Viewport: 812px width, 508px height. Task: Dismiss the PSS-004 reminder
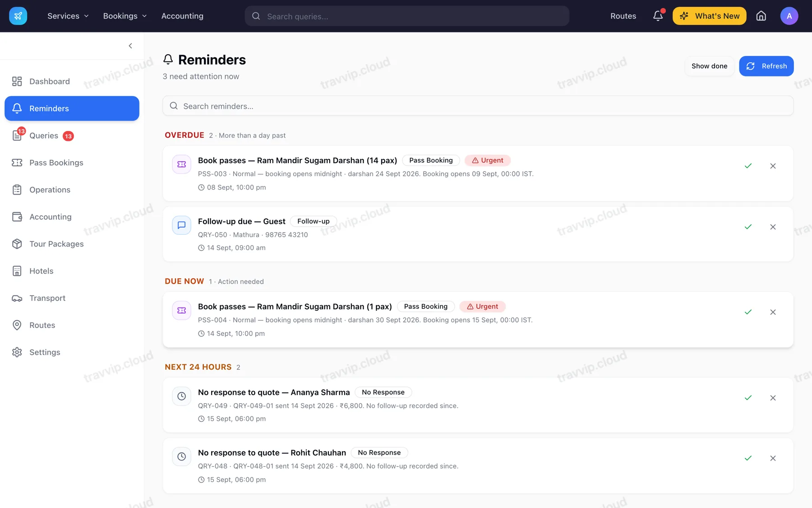click(x=773, y=312)
